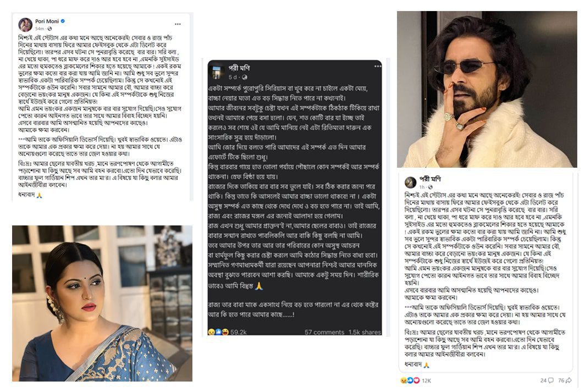
Task: Click the blue verified badge next to Pori Moni
Action: (63, 21)
